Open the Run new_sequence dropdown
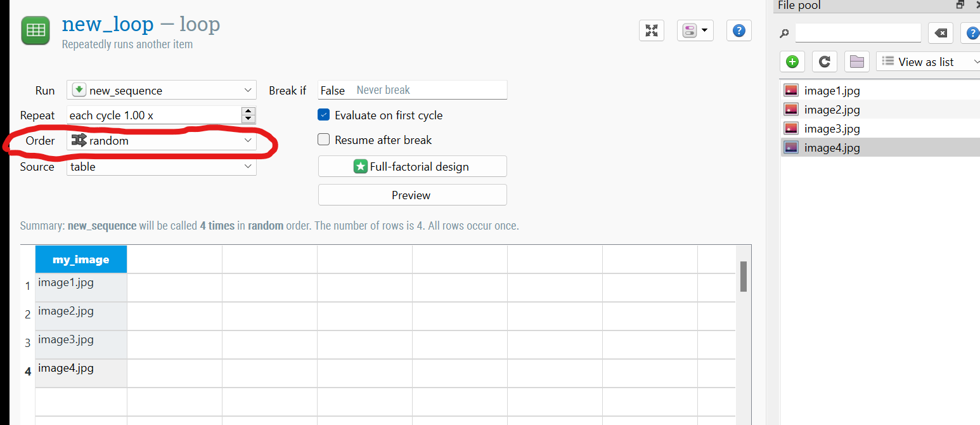 tap(162, 90)
